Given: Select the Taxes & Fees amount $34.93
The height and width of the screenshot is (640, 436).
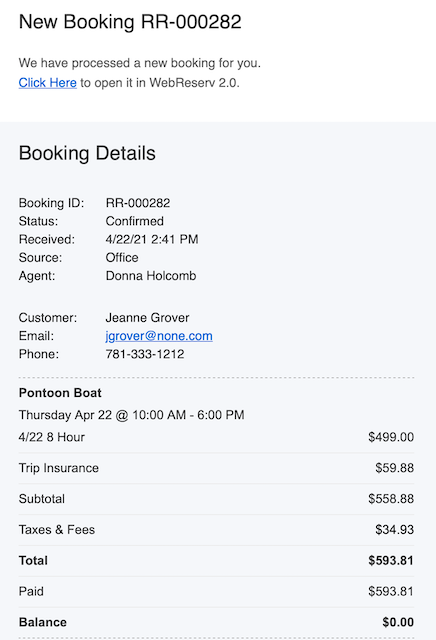Looking at the screenshot, I should pos(394,530).
